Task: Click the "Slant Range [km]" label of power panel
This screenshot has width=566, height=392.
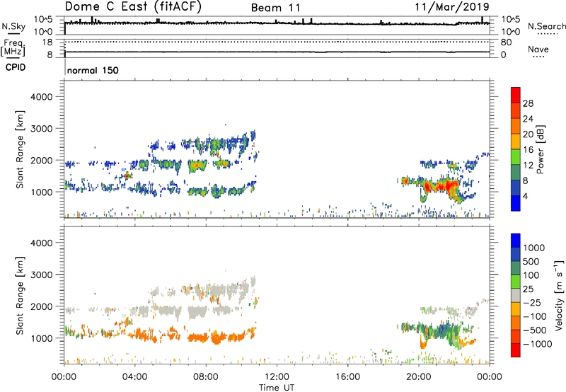Action: pos(20,149)
